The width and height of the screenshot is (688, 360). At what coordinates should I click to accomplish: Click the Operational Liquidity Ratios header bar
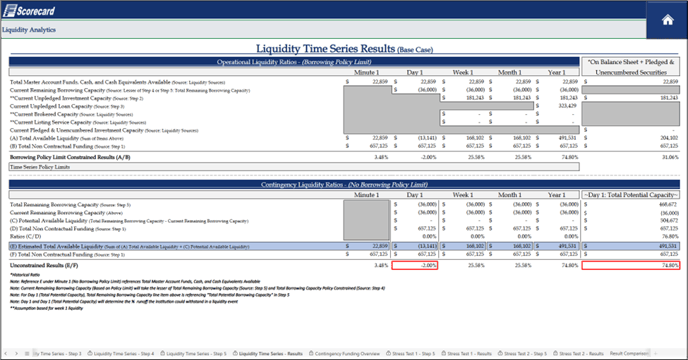click(294, 62)
